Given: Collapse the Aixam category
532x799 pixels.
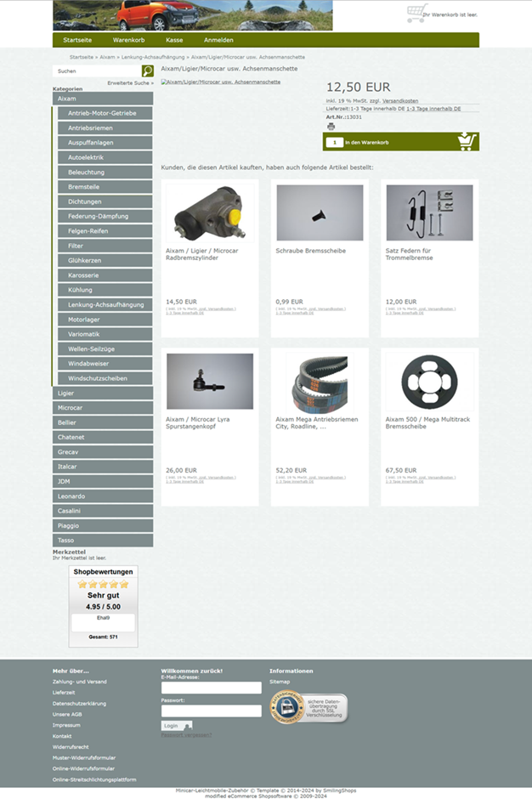Looking at the screenshot, I should (103, 99).
